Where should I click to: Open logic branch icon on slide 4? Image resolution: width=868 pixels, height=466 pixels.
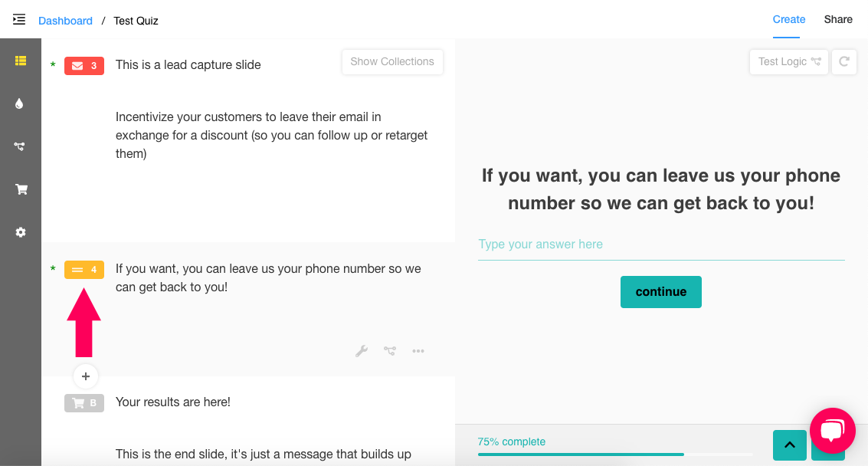pyautogui.click(x=390, y=351)
